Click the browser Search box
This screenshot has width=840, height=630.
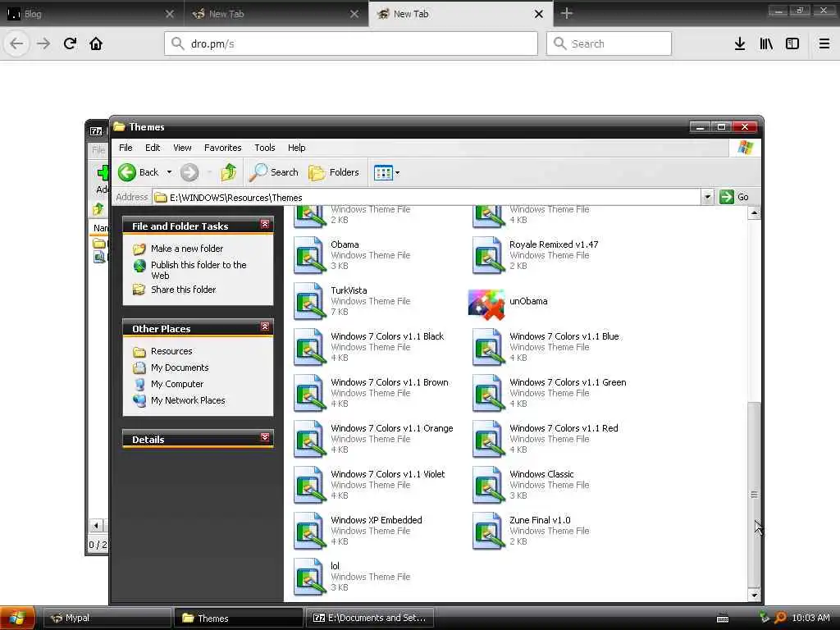pos(609,43)
